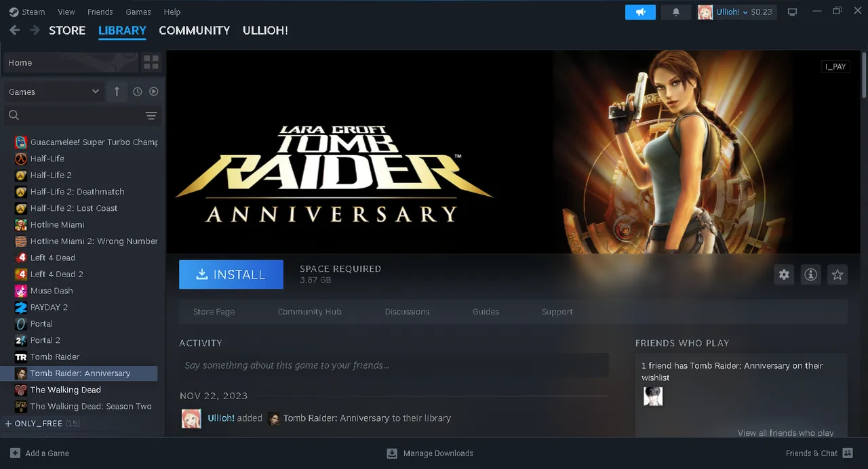Toggle the ready-to-play filter icon
Viewport: 868px width, 469px height.
click(x=154, y=91)
